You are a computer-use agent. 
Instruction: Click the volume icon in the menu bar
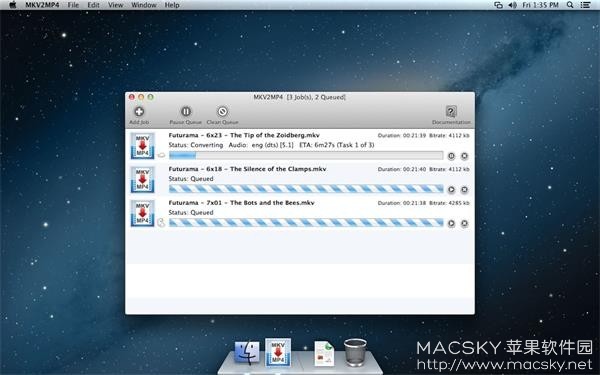(512, 5)
